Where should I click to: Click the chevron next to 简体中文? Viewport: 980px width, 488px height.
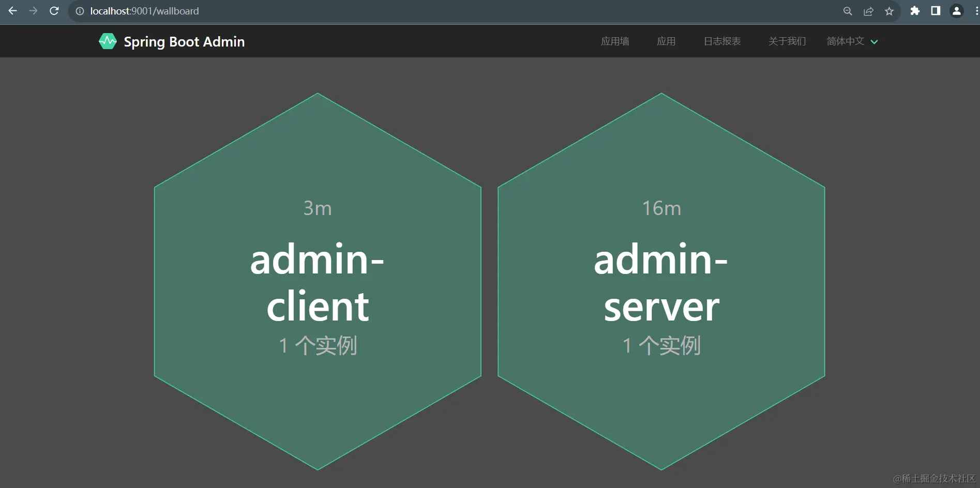coord(874,42)
